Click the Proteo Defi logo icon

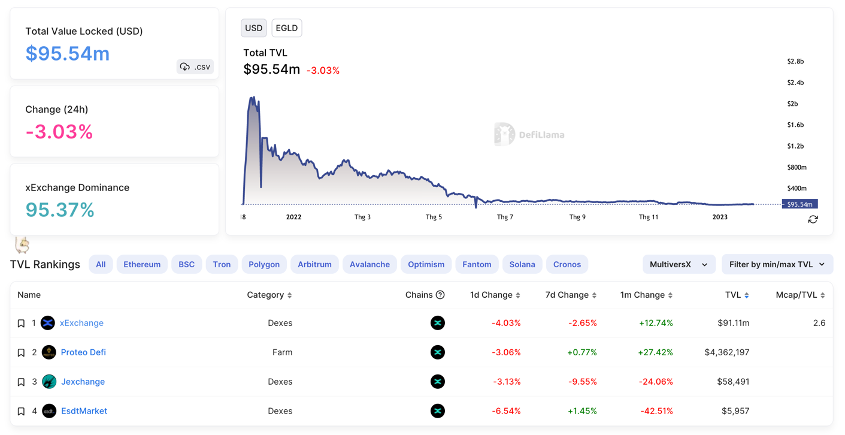49,352
